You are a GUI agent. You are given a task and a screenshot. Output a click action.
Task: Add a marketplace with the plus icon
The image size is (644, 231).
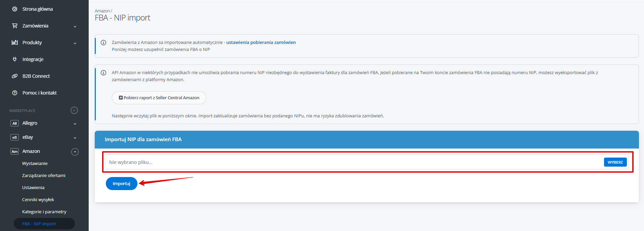pyautogui.click(x=74, y=110)
